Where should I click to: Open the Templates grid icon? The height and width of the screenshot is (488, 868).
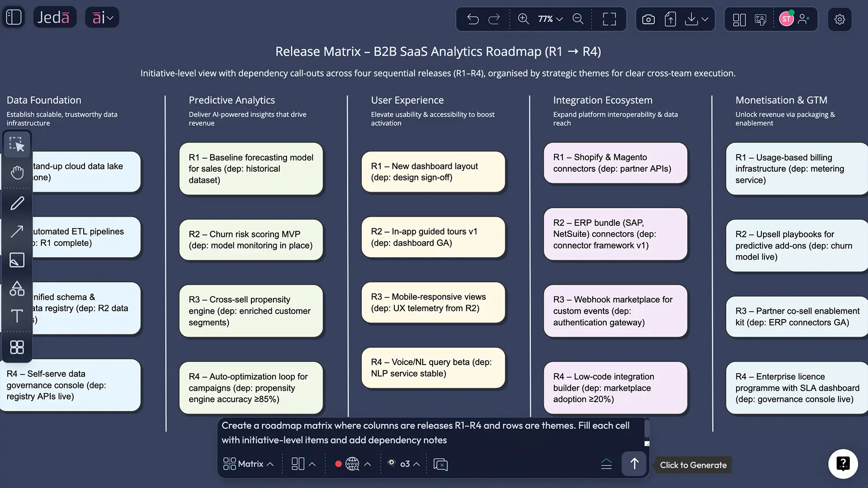[17, 347]
